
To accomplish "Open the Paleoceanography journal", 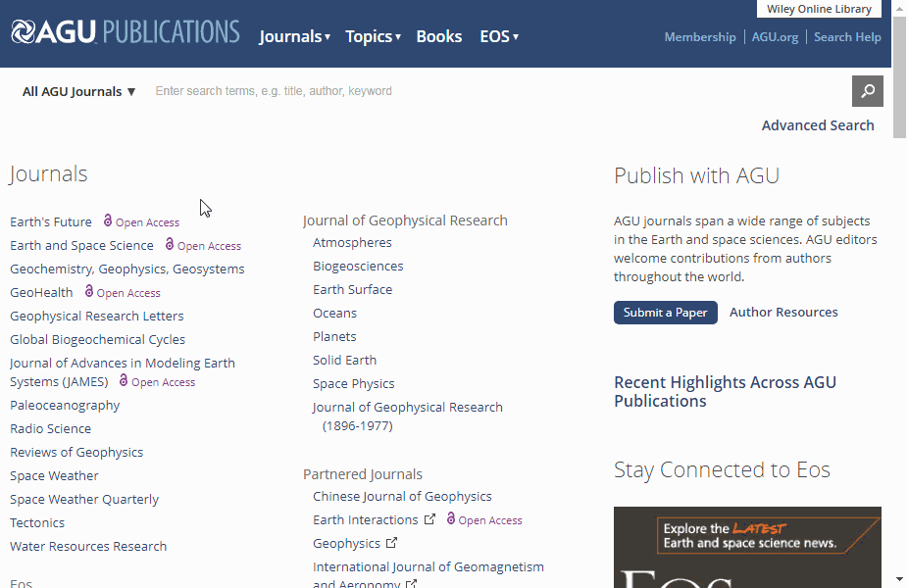I will point(65,405).
